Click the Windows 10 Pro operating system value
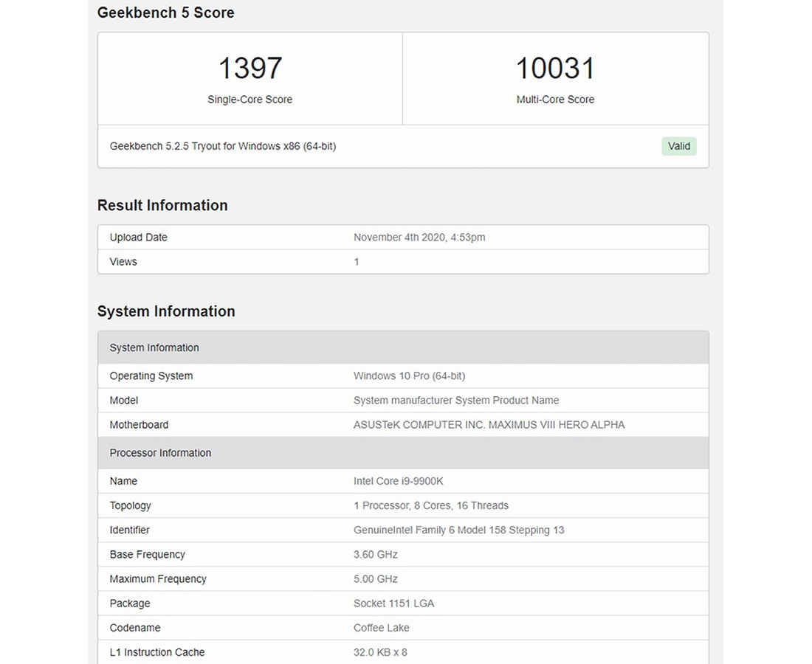The height and width of the screenshot is (664, 812). [409, 376]
